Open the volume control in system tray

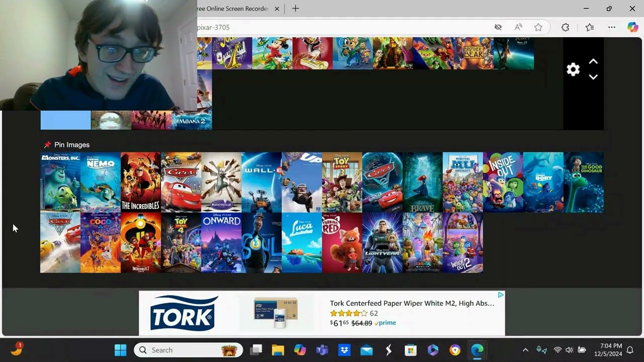click(570, 350)
